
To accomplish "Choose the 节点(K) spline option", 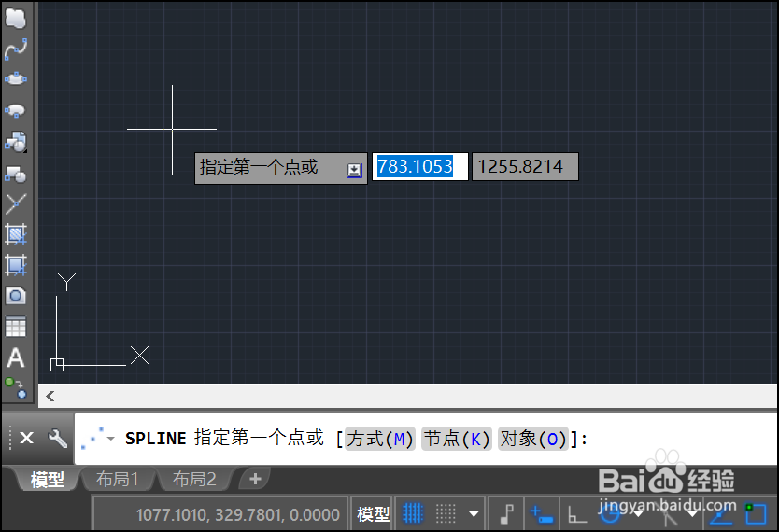I will tap(457, 439).
